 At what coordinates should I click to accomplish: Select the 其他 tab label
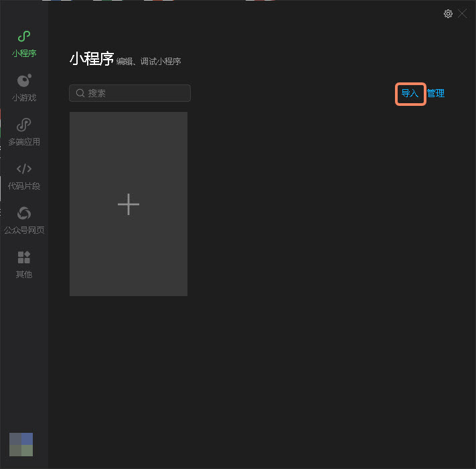click(x=24, y=275)
